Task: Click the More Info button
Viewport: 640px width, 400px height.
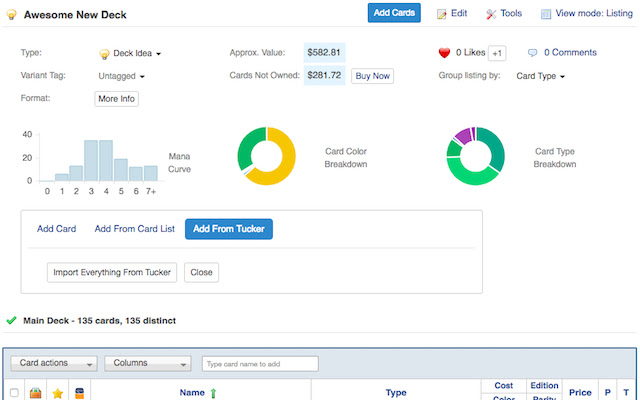Action: tap(116, 99)
